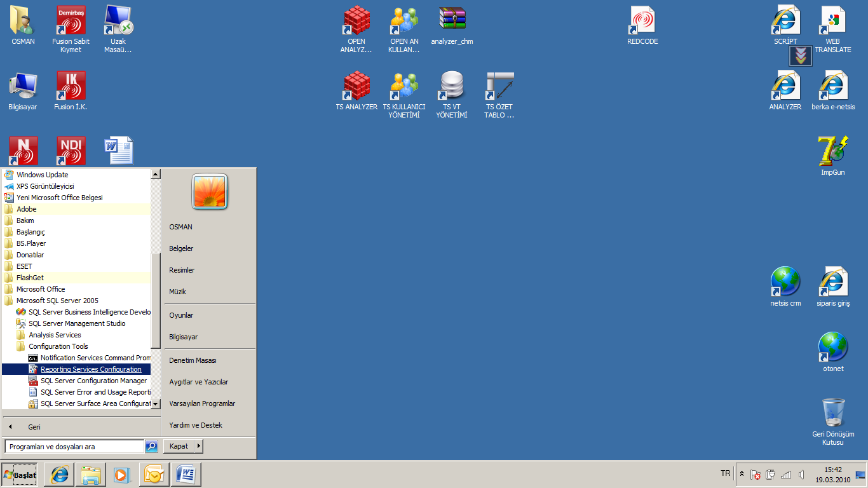Expand the Donatılar accessories folder
Viewport: 868px width, 488px height.
[76, 255]
